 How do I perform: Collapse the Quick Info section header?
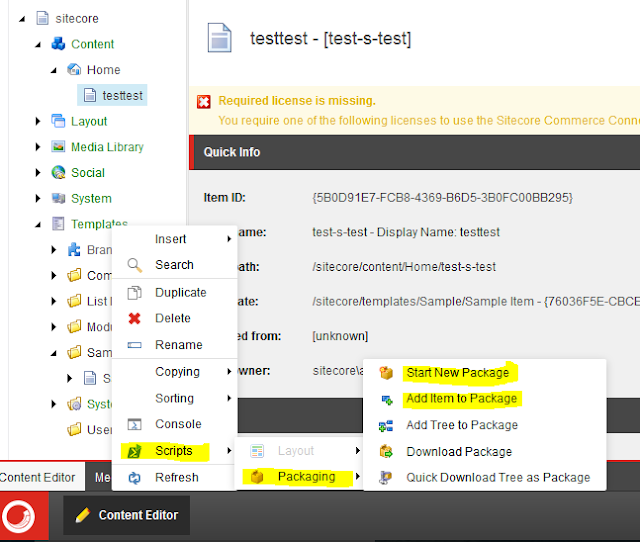414,152
